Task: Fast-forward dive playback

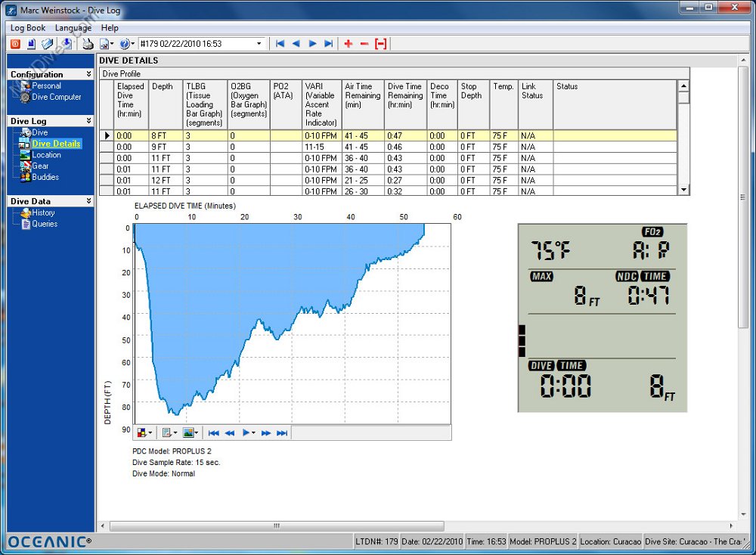Action: pyautogui.click(x=265, y=433)
